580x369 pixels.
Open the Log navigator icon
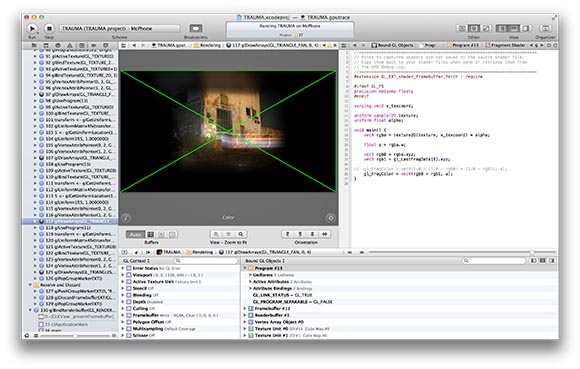[x=105, y=45]
